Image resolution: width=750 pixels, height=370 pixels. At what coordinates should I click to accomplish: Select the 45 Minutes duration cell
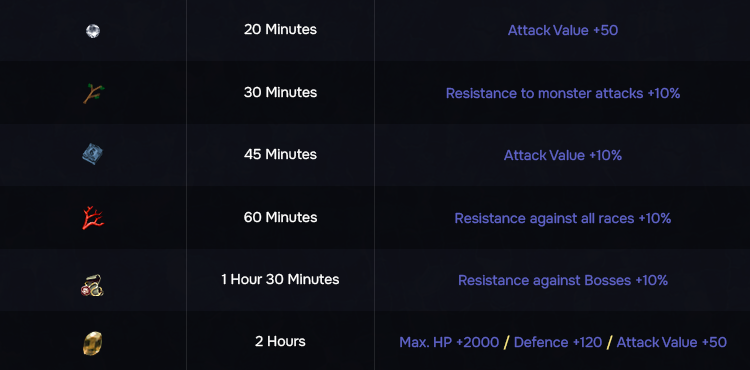(280, 154)
